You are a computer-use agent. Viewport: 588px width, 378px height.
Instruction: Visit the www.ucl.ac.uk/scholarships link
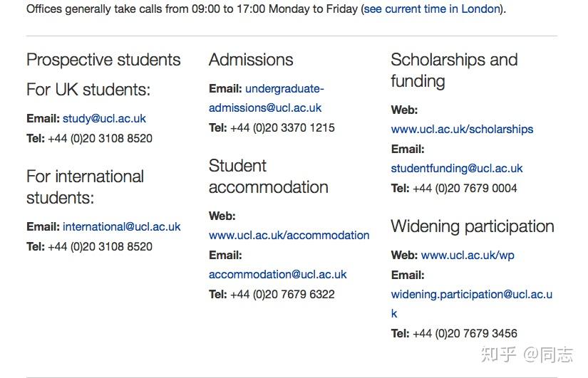(x=462, y=129)
